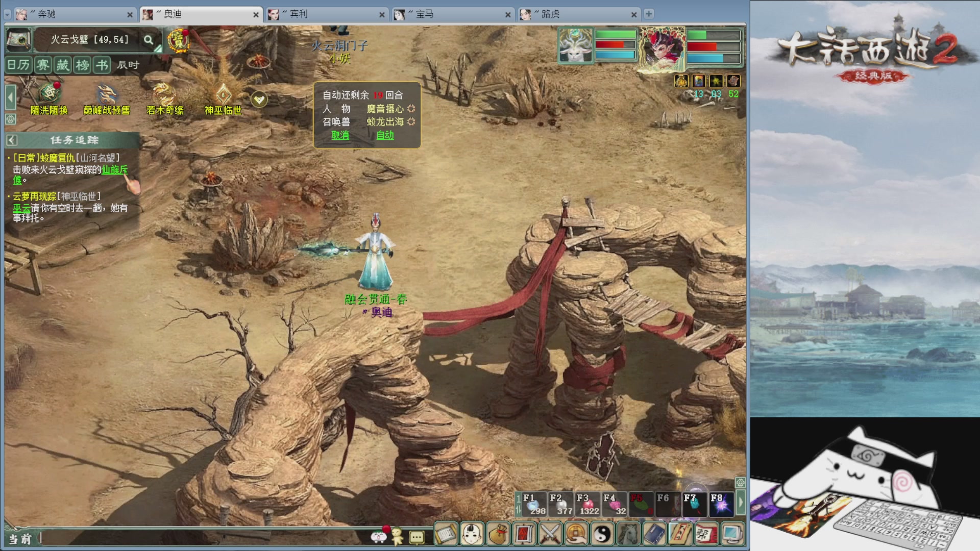Click the radish emoticon icon in chat bar
980x551 pixels.
tap(379, 536)
